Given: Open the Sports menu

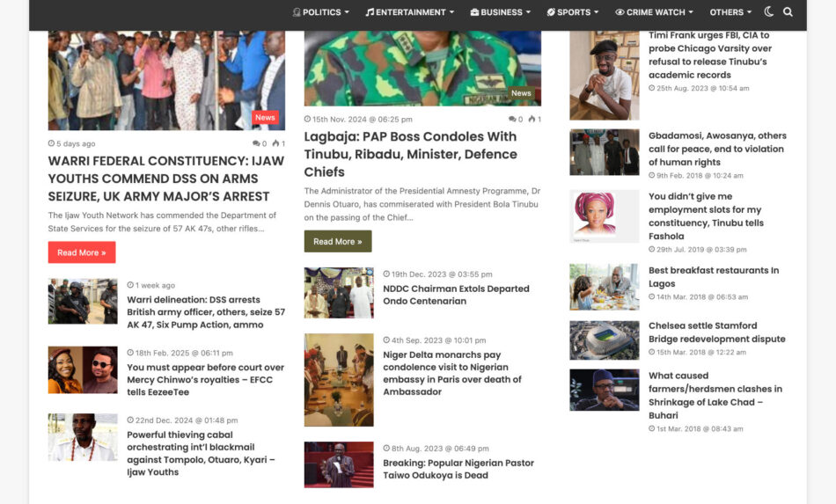Looking at the screenshot, I should click(x=572, y=12).
